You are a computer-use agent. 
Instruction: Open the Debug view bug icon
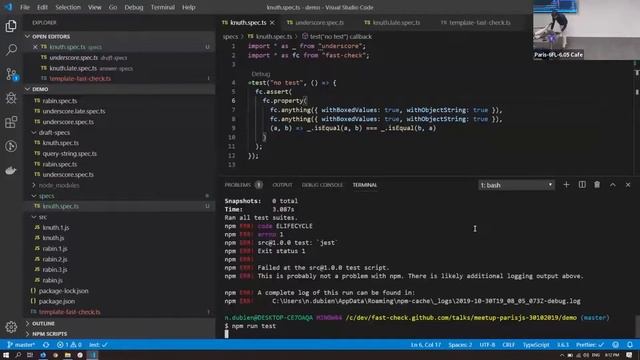[x=11, y=98]
